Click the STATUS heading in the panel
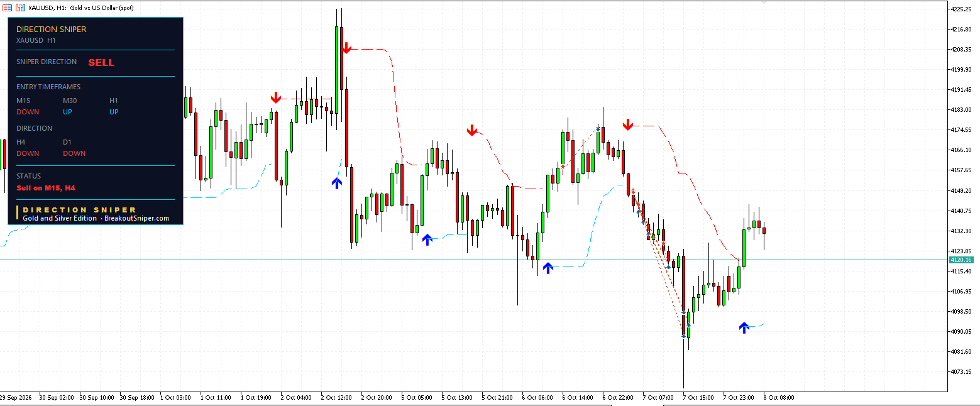Image resolution: width=980 pixels, height=406 pixels. coord(28,176)
